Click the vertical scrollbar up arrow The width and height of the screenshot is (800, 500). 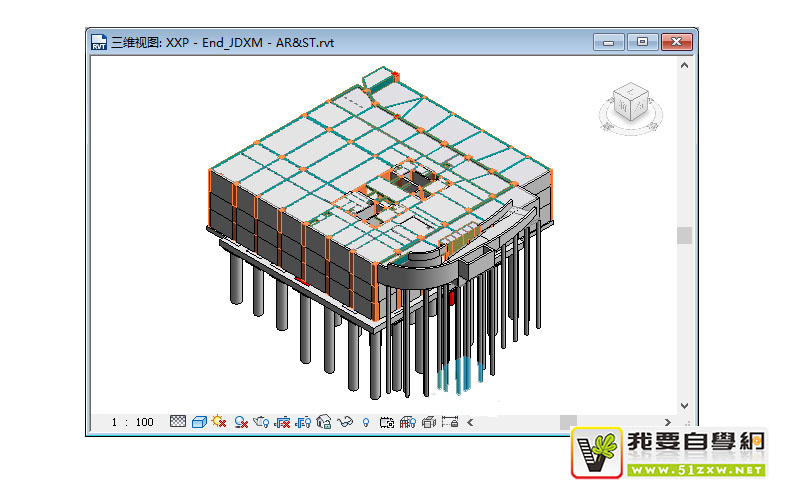(685, 64)
